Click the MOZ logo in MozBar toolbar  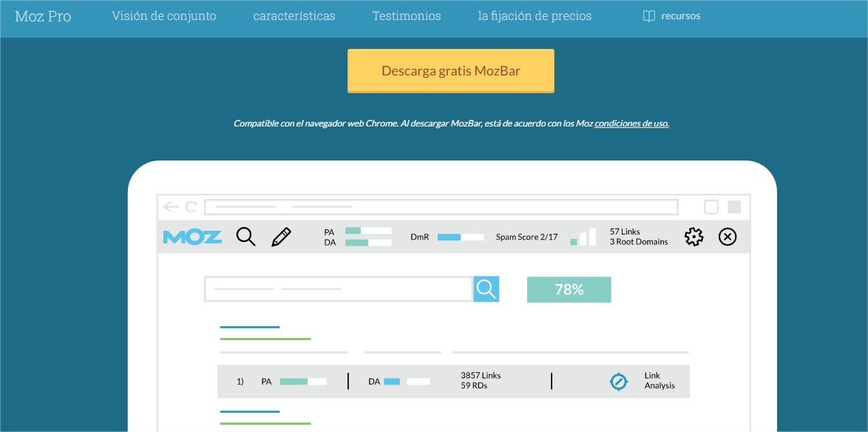point(192,237)
